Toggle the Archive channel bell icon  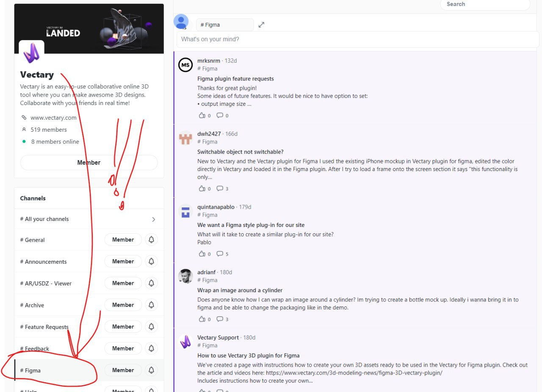point(151,305)
